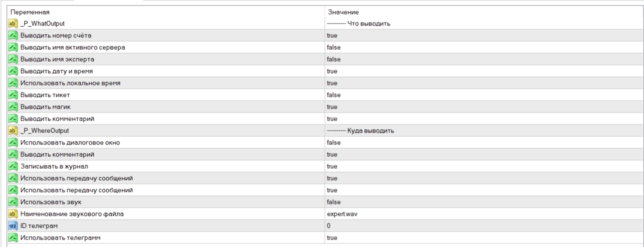
Task: Click the string icon beside _P_WhatOutput
Action: coord(13,23)
